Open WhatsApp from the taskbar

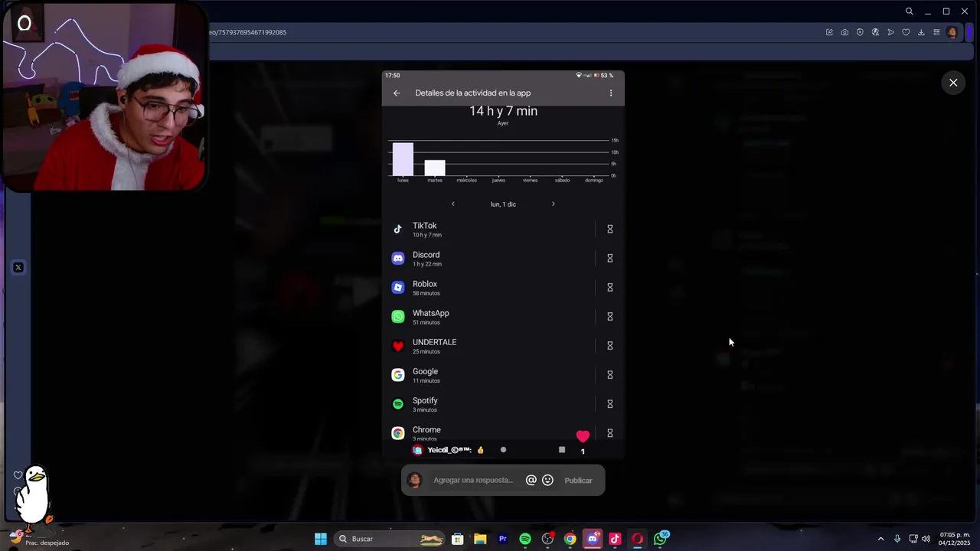[660, 539]
